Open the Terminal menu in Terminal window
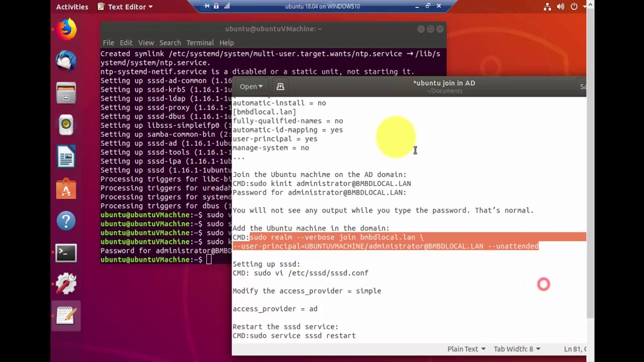The height and width of the screenshot is (362, 644). (200, 43)
